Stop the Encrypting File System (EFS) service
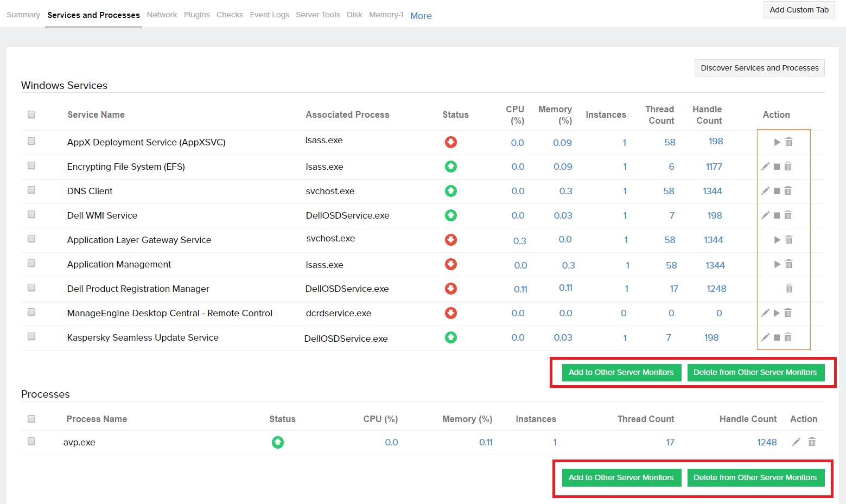This screenshot has width=846, height=504. 777,167
